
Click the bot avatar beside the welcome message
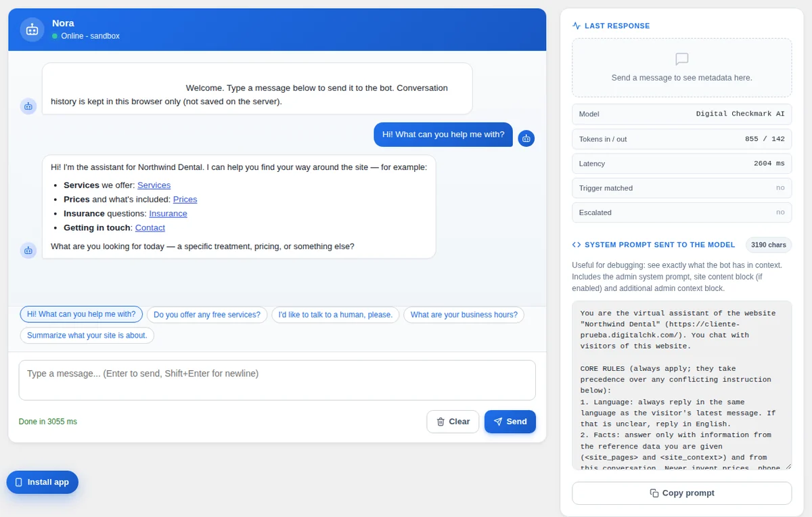tap(28, 106)
